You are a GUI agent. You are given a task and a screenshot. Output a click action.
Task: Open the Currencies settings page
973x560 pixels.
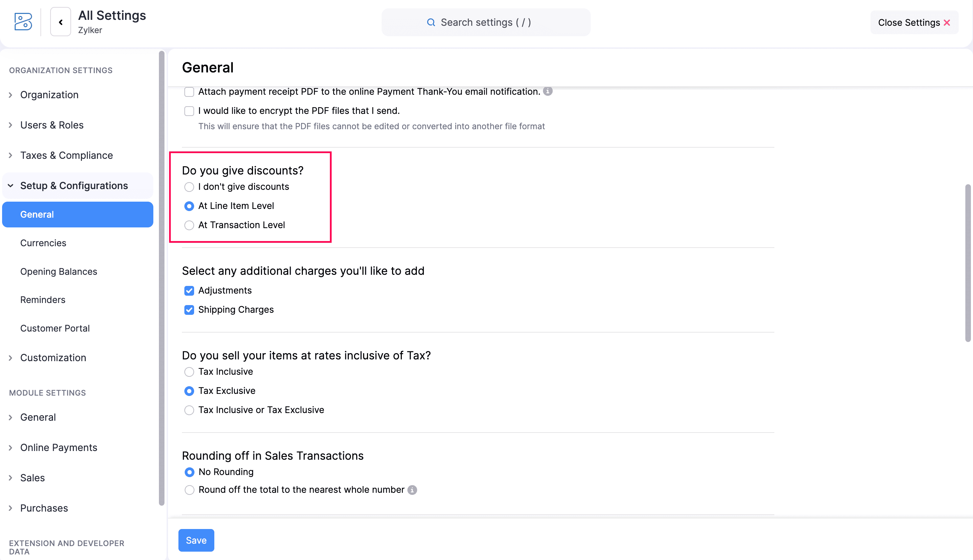[43, 243]
